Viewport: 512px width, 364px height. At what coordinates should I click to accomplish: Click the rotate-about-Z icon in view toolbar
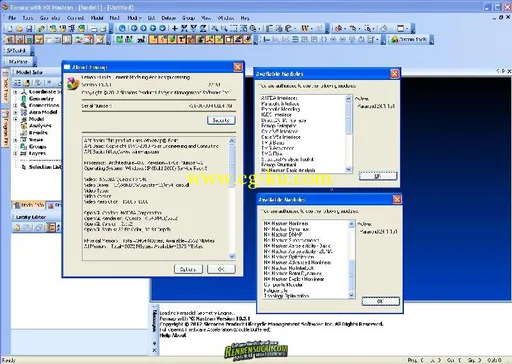click(x=203, y=28)
